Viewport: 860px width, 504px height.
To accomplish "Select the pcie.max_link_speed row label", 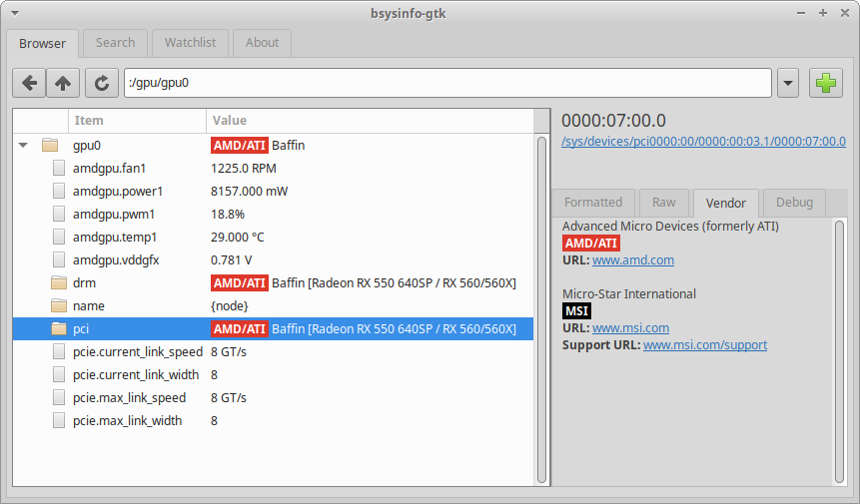I will pyautogui.click(x=130, y=398).
